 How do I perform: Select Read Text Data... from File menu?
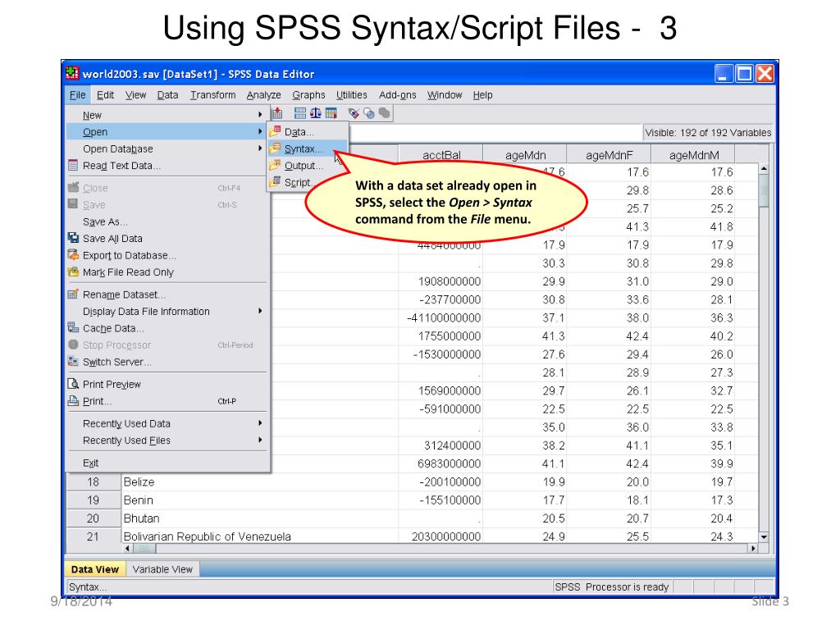(x=167, y=166)
